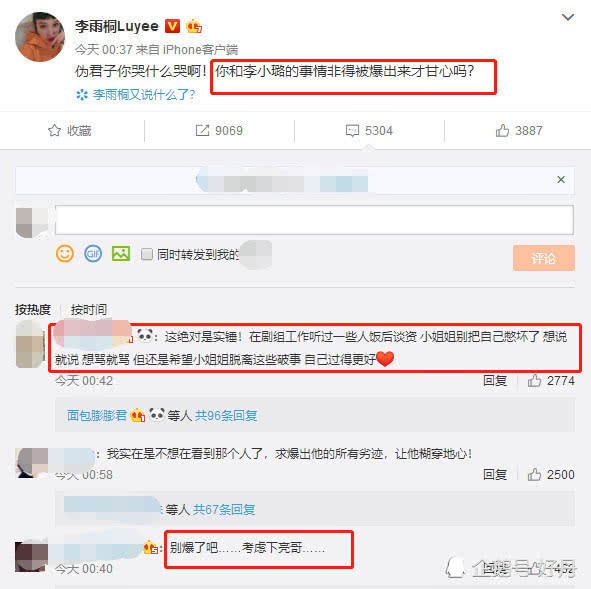Expand the post options chevron

click(x=568, y=17)
